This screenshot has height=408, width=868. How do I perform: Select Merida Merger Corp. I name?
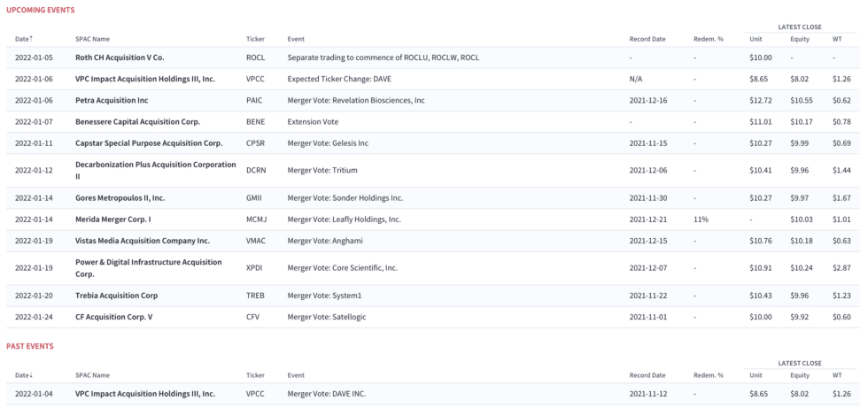113,219
